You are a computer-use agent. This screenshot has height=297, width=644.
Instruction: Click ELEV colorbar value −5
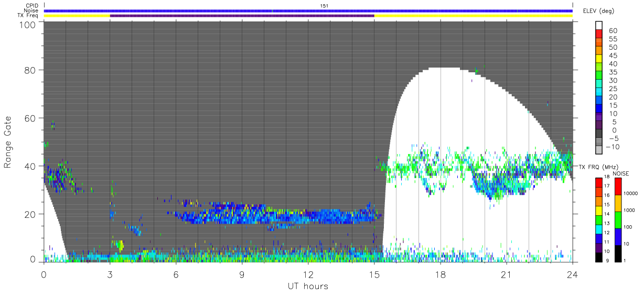coord(614,139)
